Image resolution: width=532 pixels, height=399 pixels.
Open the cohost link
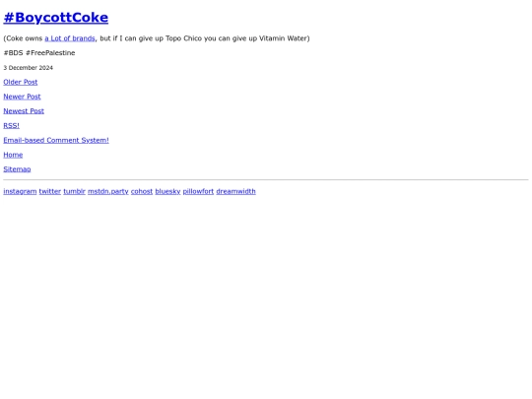[142, 191]
